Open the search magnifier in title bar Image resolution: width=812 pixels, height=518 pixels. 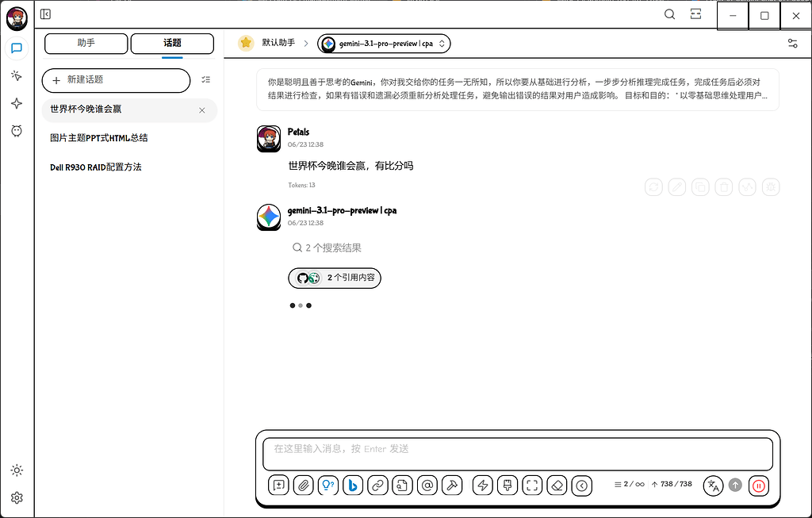click(x=669, y=14)
